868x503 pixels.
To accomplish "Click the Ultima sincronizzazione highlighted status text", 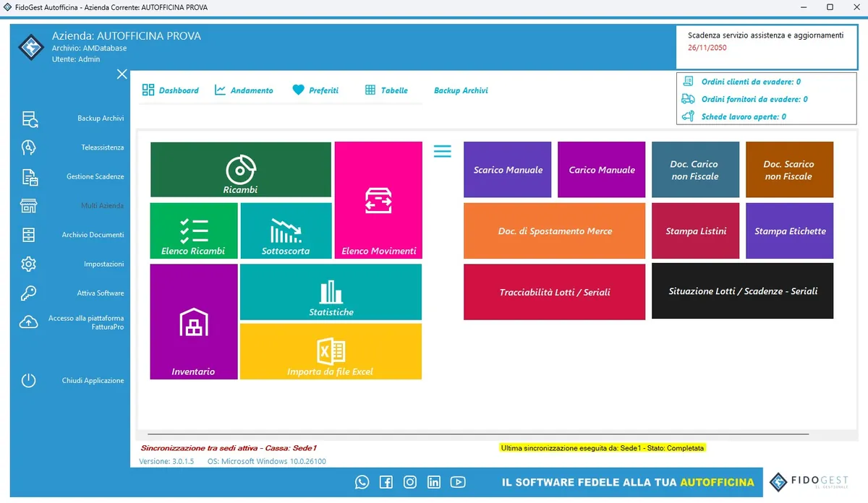I will pyautogui.click(x=602, y=448).
